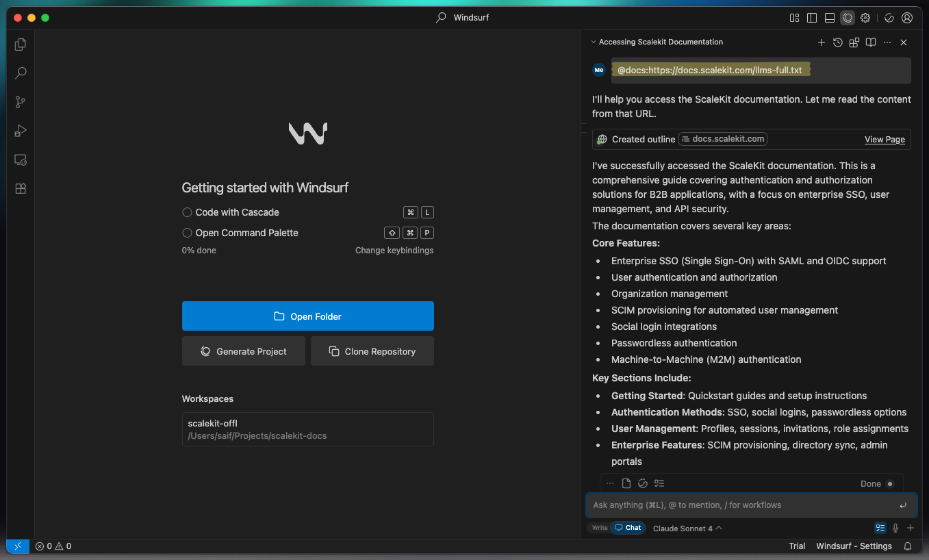Click Windsurf - Settings in the status bar
The height and width of the screenshot is (560, 929).
pyautogui.click(x=854, y=546)
